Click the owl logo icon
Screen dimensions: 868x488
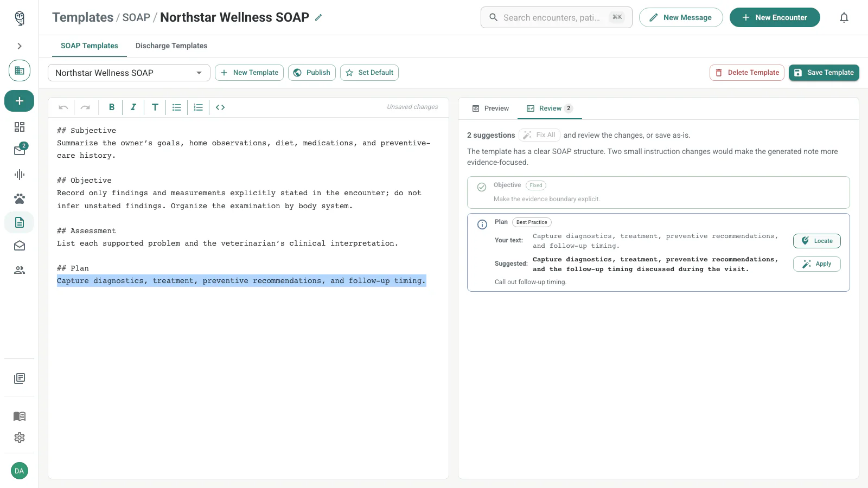(x=20, y=18)
